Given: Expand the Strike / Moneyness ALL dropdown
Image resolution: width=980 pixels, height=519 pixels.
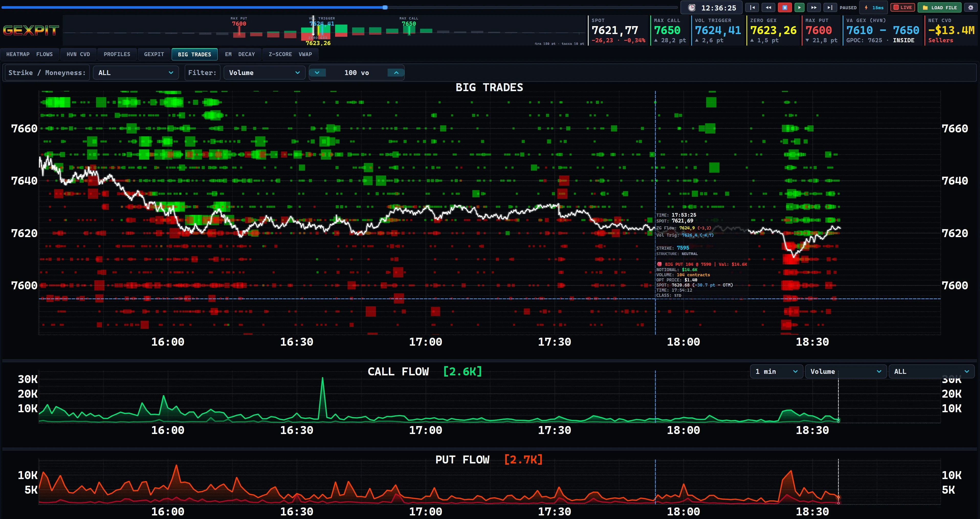Looking at the screenshot, I should (136, 73).
